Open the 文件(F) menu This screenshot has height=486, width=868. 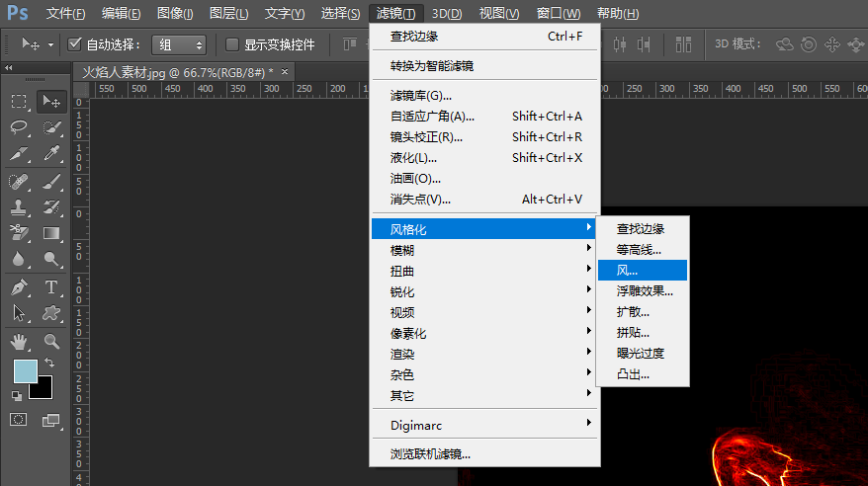(65, 13)
